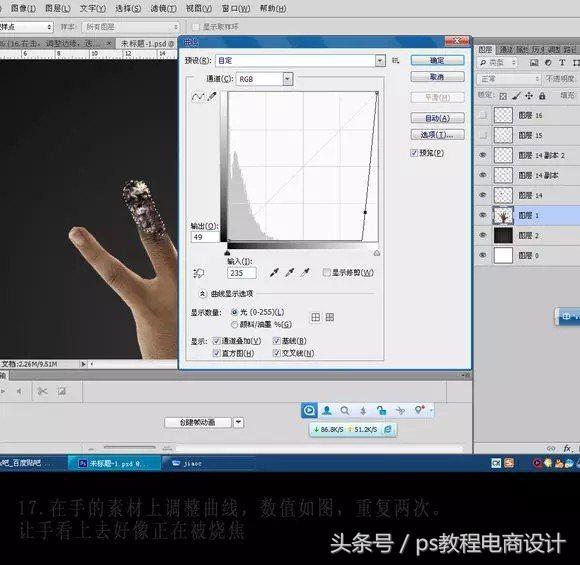Show layer 图层 16 visibility box

[483, 115]
